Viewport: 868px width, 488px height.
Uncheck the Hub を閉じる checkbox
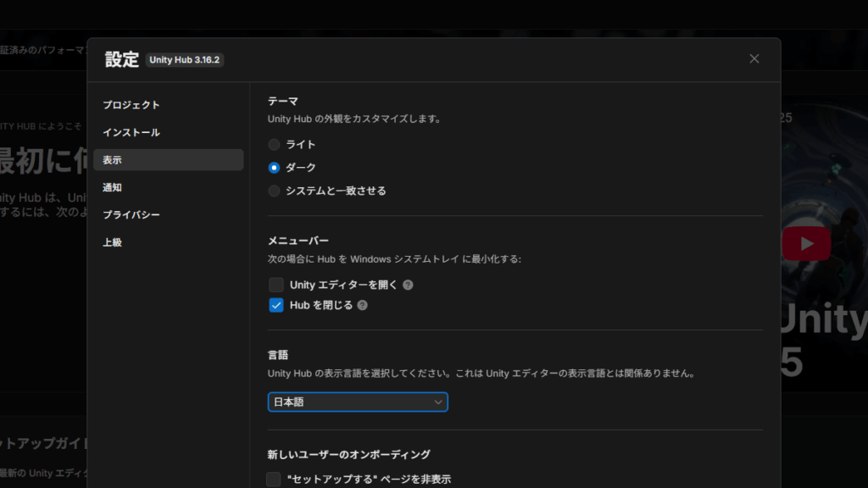click(276, 305)
